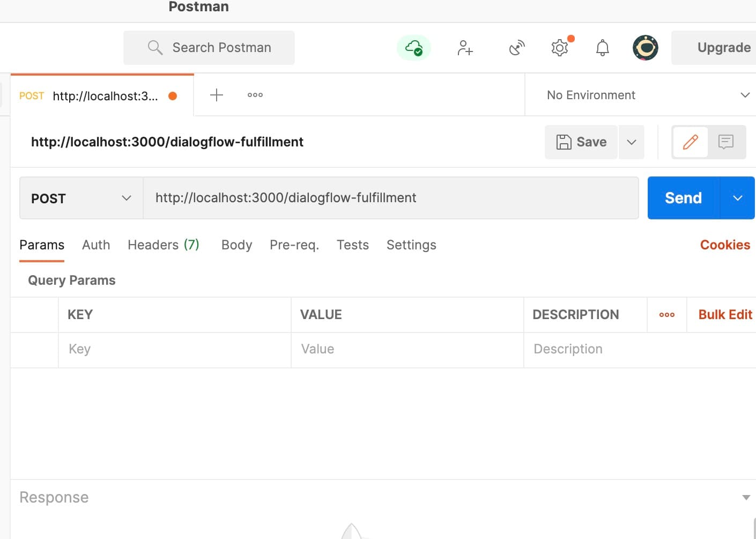Switch to the Headers (7) tab
Image resolution: width=756 pixels, height=539 pixels.
(164, 245)
